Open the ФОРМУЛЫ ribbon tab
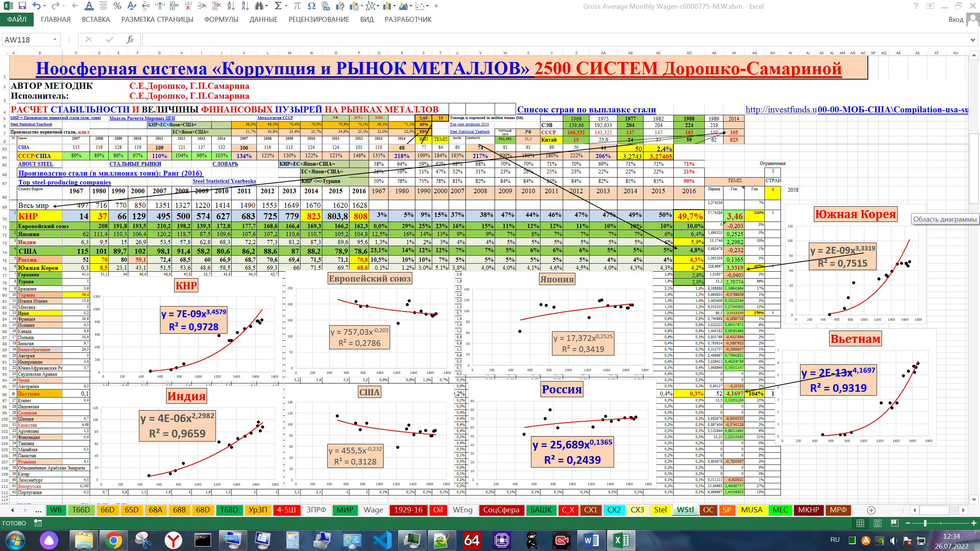Viewport: 980px width, 551px height. click(221, 20)
